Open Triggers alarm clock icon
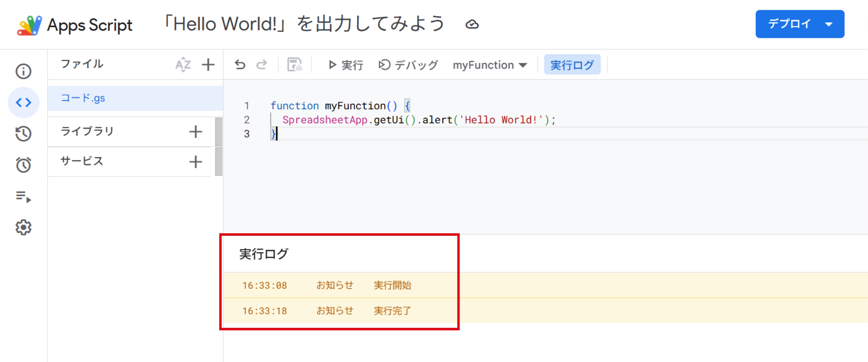Image resolution: width=868 pixels, height=362 pixels. point(23,165)
